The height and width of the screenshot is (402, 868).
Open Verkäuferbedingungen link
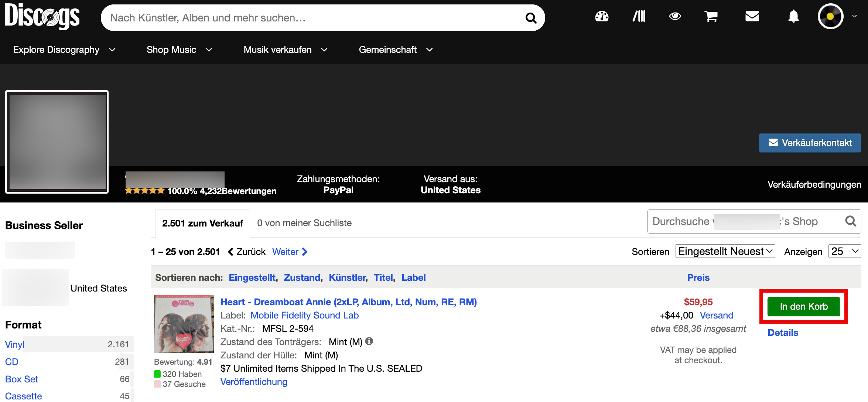[814, 184]
